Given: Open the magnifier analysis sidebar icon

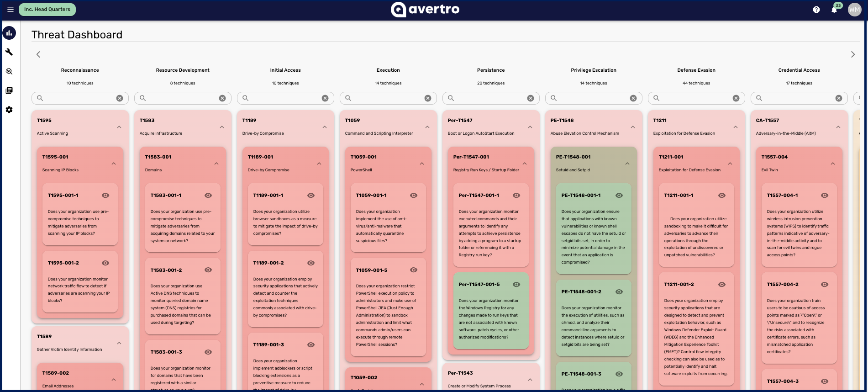Looking at the screenshot, I should point(9,71).
